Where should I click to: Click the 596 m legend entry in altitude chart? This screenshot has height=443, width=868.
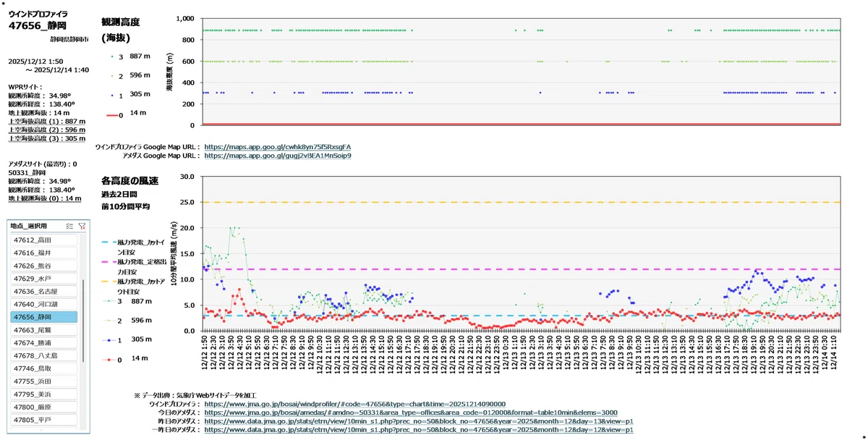pos(130,75)
